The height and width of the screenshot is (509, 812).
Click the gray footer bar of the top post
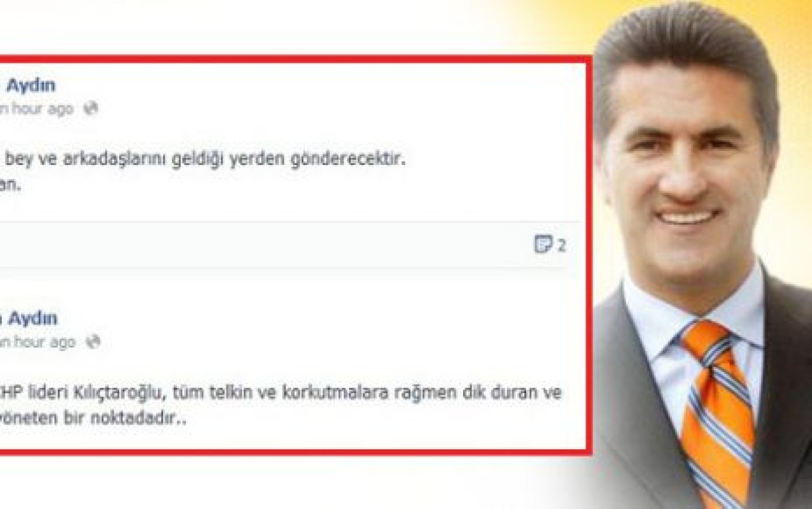point(289,245)
